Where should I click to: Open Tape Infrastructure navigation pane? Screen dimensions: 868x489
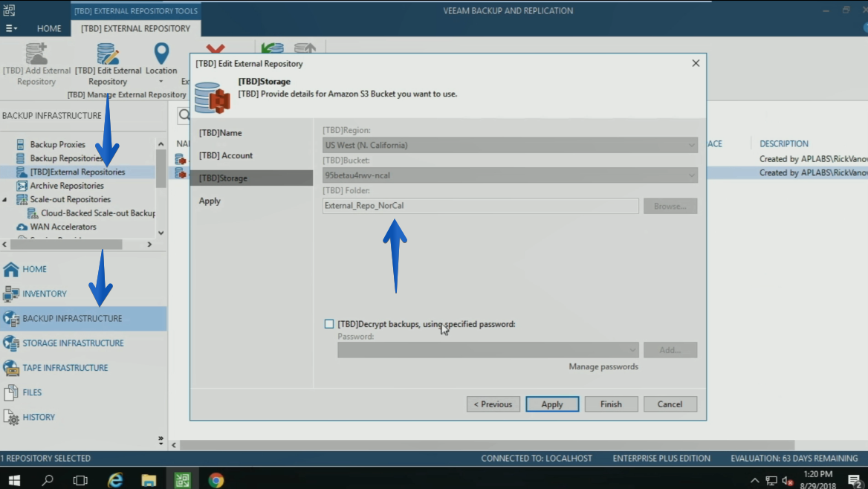pyautogui.click(x=83, y=368)
